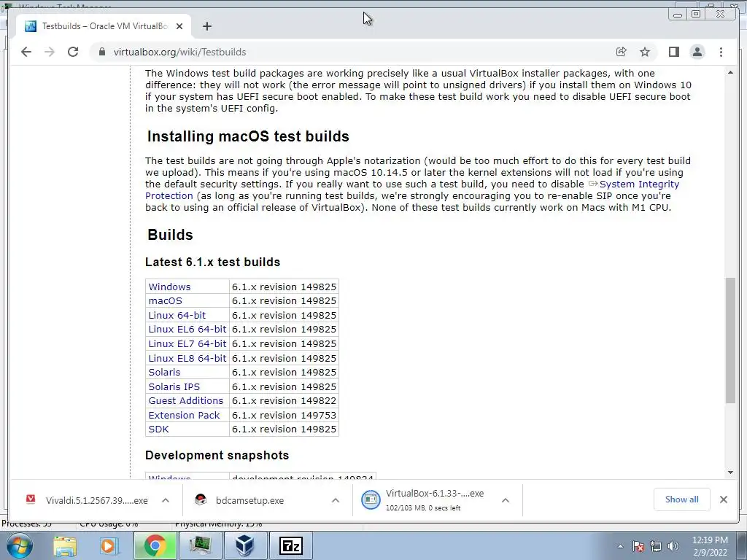Image resolution: width=747 pixels, height=560 pixels.
Task: Switch to Chrome taskbar button
Action: click(155, 545)
